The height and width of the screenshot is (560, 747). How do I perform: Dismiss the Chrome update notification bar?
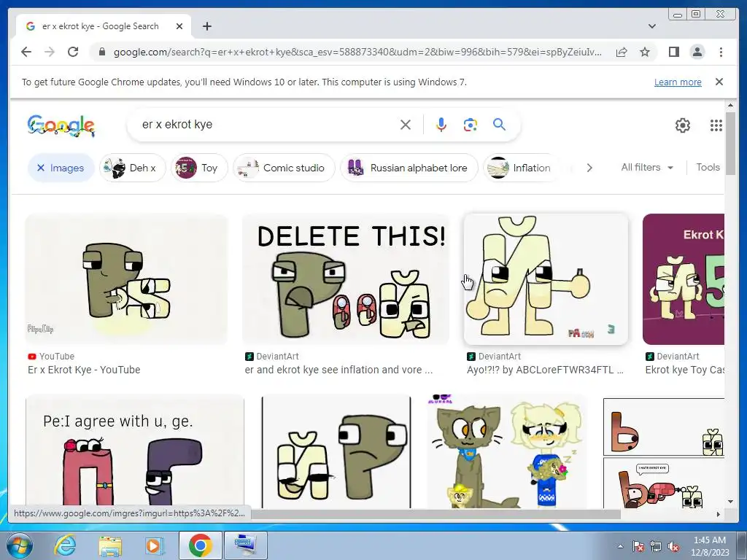pos(719,82)
